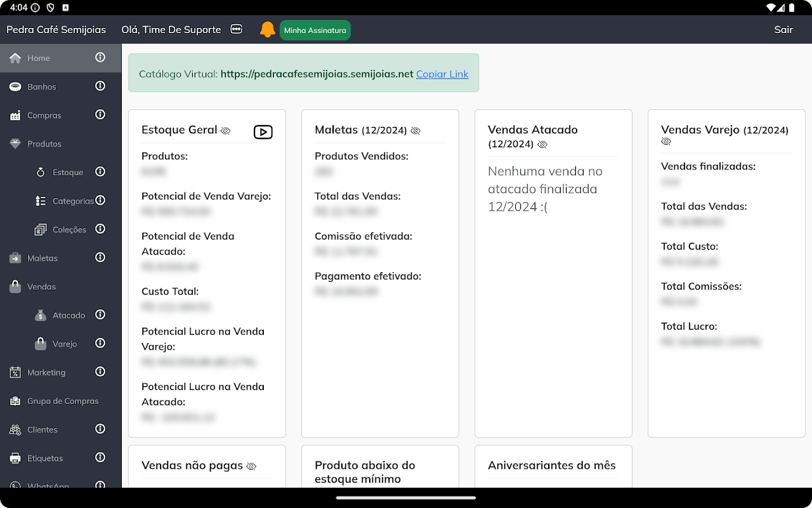The height and width of the screenshot is (508, 812).
Task: Click the Aniversariantes do mês card title
Action: coord(552,465)
